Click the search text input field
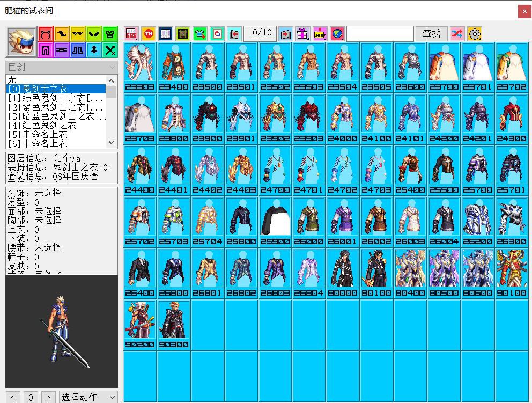The width and height of the screenshot is (532, 403). [x=380, y=34]
